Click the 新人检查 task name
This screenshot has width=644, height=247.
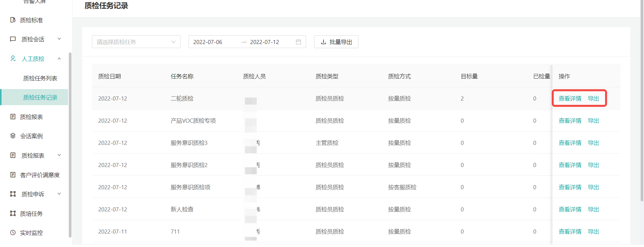point(182,209)
